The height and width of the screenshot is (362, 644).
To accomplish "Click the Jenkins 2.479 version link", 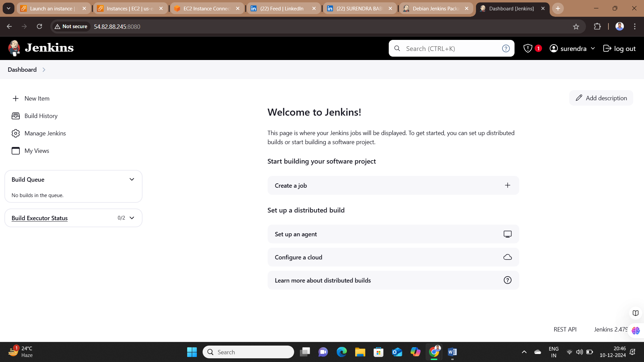I will [611, 329].
